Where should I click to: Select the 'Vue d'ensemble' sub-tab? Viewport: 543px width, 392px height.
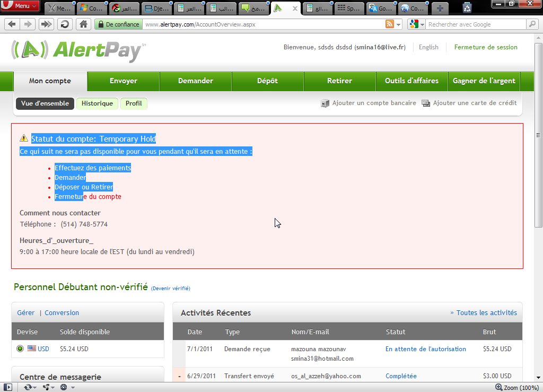45,103
